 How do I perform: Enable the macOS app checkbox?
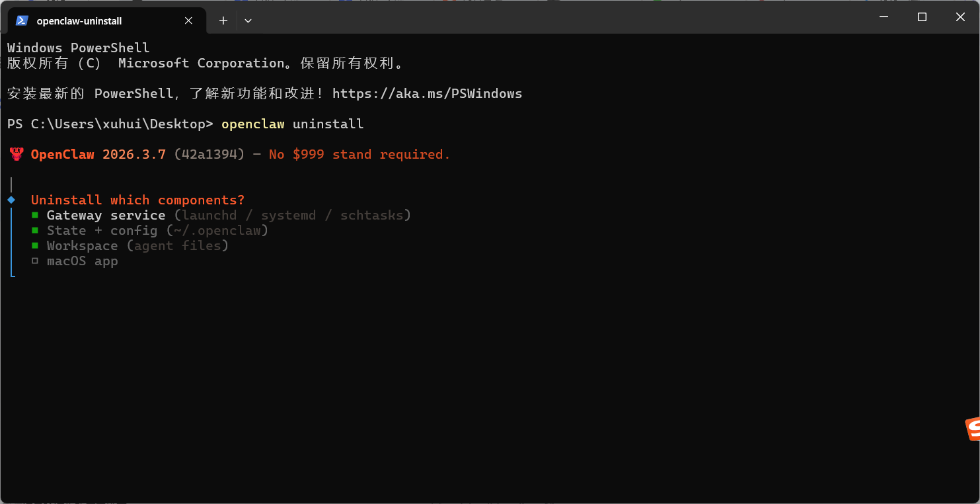[x=35, y=261]
